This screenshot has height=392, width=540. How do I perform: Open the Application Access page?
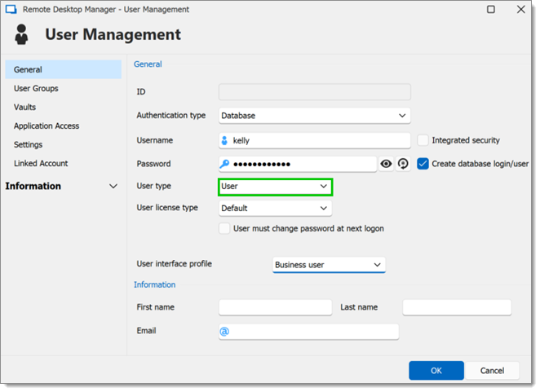point(46,126)
